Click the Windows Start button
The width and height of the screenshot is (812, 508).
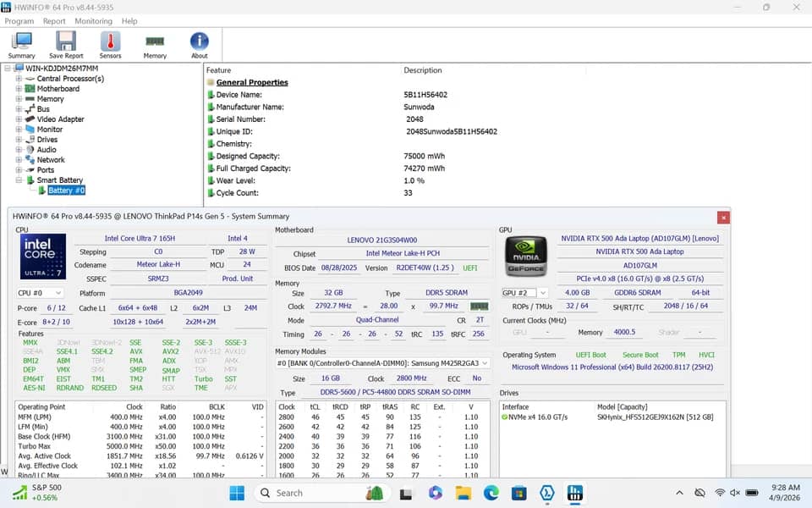(237, 493)
